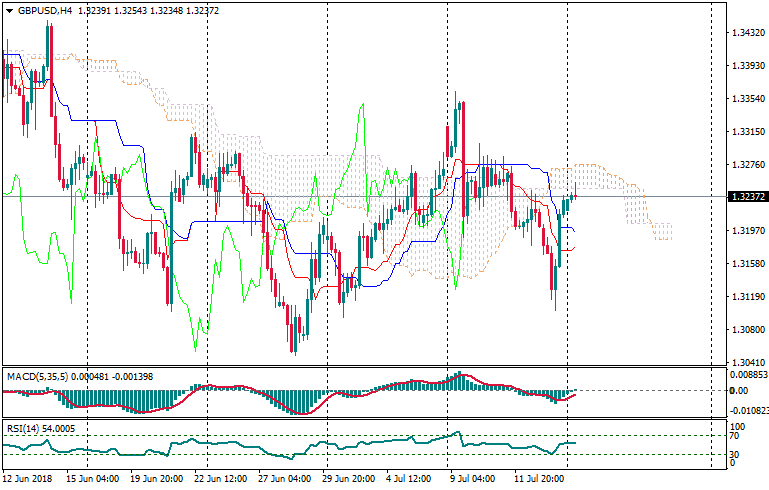The image size is (769, 490).
Task: Click the MACD -0.010823 scale value
Action: 747,410
